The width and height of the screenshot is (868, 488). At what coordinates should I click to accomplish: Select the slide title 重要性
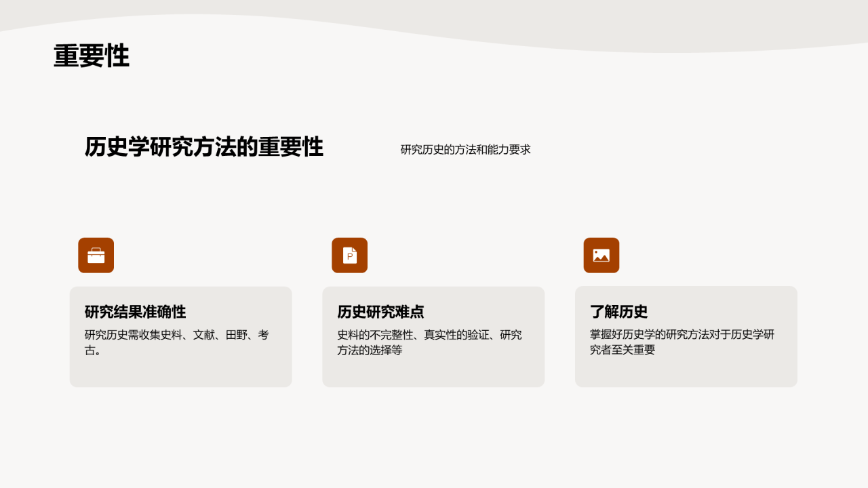pos(92,56)
